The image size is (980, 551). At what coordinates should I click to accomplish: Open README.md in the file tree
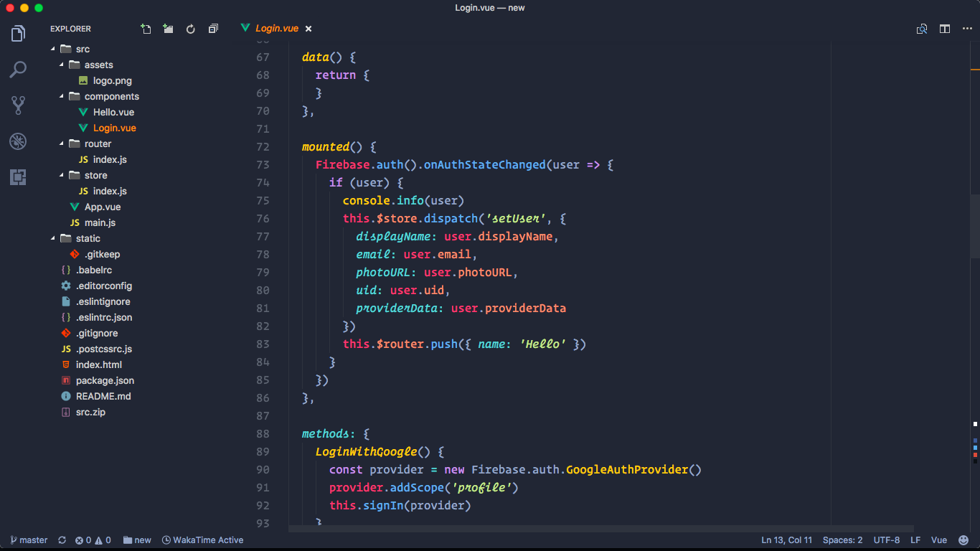coord(103,396)
